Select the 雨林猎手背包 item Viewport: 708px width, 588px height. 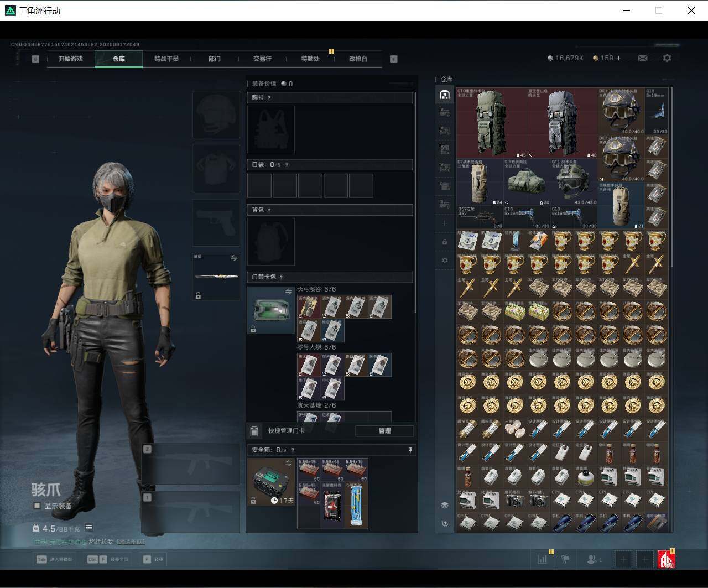pos(622,205)
